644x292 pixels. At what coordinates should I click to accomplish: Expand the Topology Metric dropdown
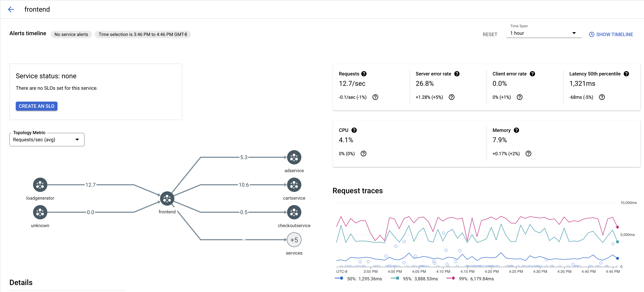(77, 139)
